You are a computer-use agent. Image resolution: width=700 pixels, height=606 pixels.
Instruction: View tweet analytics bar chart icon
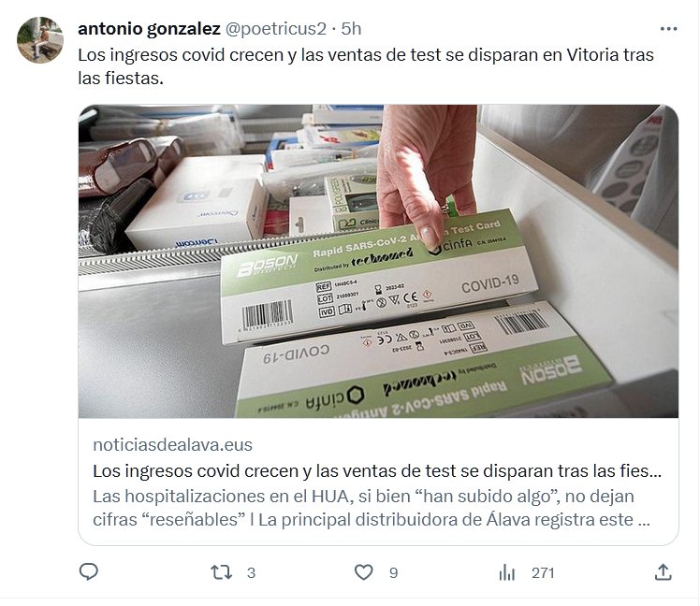506,572
